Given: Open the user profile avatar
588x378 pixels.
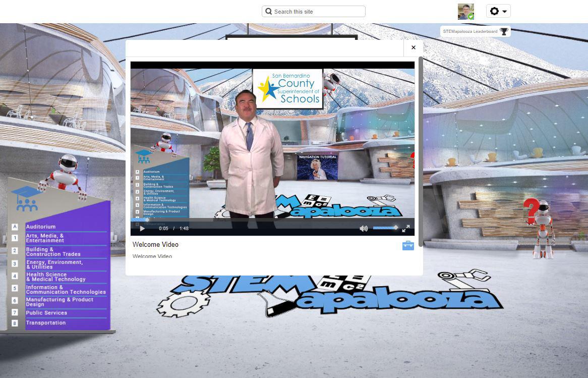Looking at the screenshot, I should pos(466,11).
